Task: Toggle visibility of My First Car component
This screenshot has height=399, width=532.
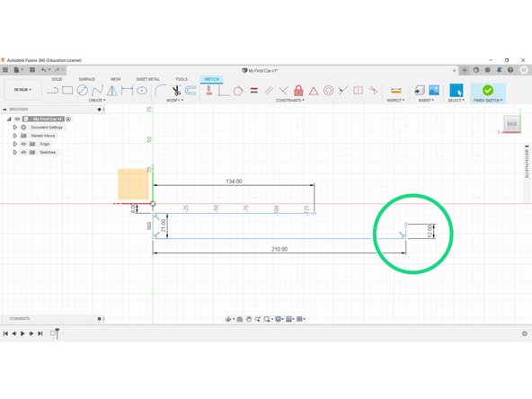Action: click(17, 120)
